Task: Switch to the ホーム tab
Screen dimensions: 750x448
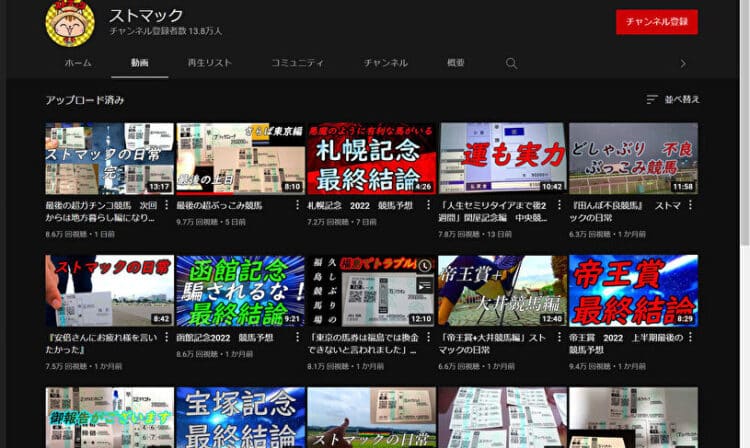Action: pyautogui.click(x=78, y=63)
